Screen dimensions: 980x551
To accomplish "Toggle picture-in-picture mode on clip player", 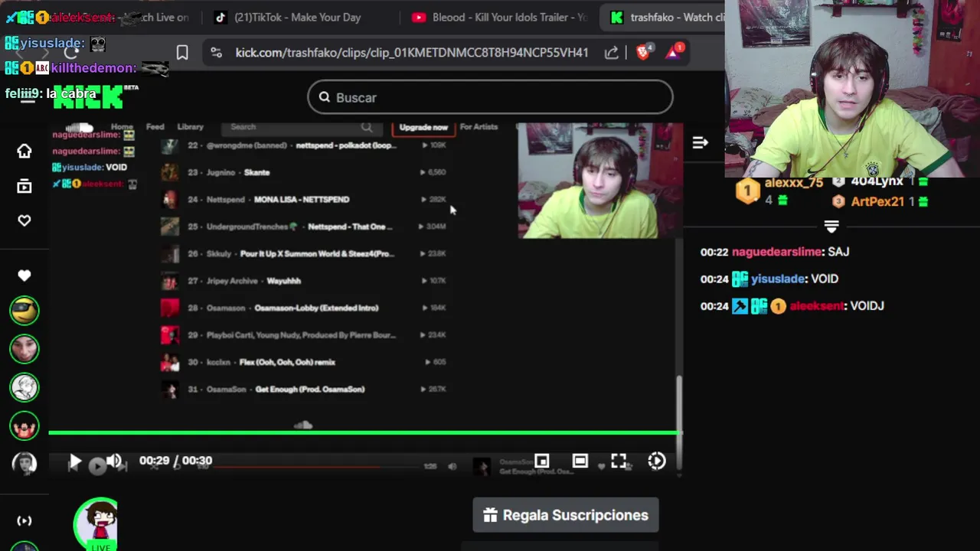I will (x=541, y=461).
